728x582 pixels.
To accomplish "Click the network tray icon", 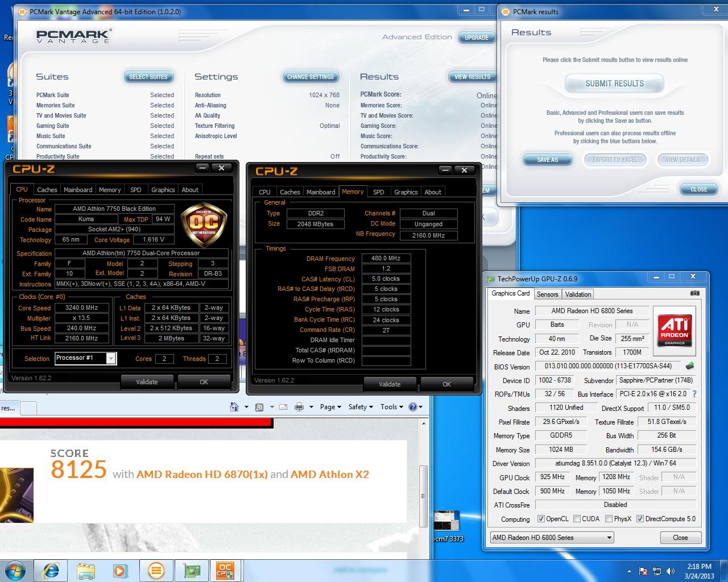I will (x=657, y=571).
